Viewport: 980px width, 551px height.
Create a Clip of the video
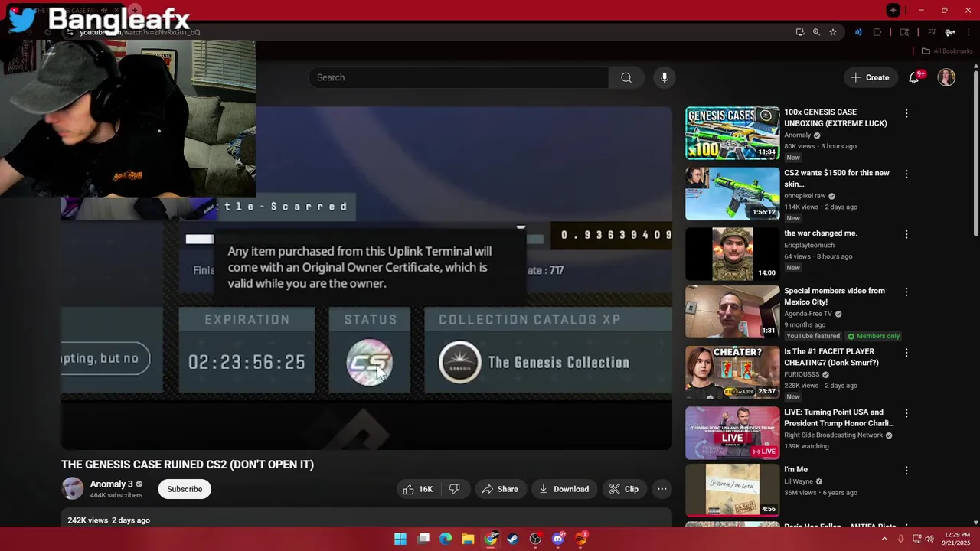(623, 489)
